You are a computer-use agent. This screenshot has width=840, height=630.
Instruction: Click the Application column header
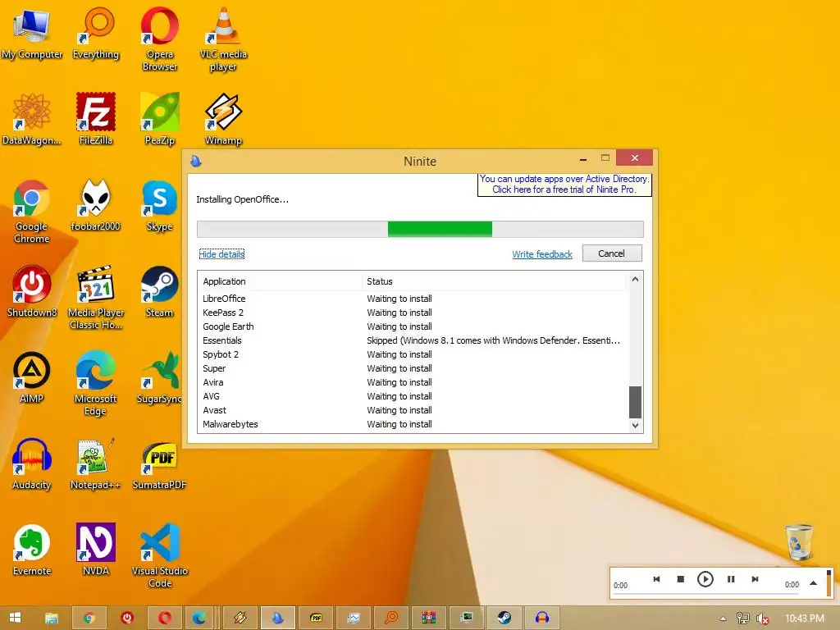(280, 281)
